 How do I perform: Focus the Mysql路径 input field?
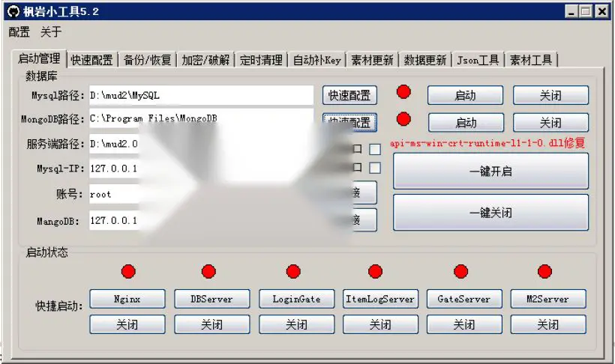[201, 95]
